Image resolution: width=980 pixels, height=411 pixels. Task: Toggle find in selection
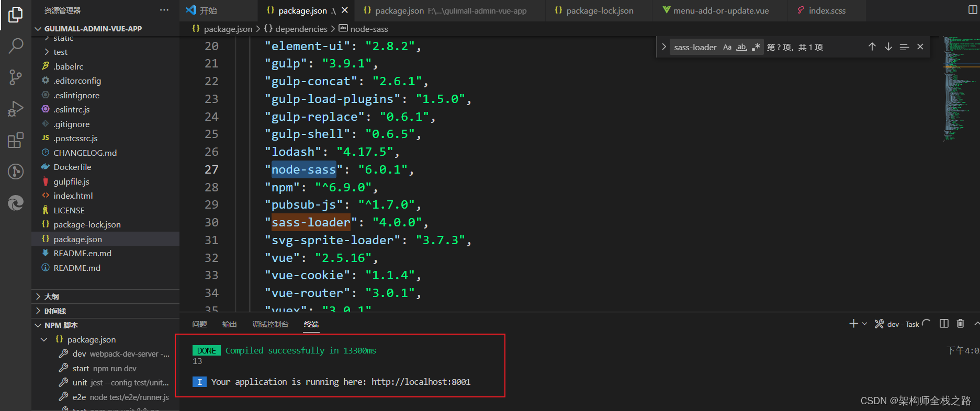(x=904, y=47)
